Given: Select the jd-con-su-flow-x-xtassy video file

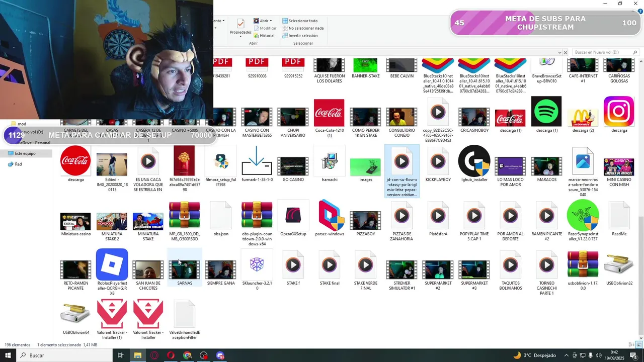Looking at the screenshot, I should click(x=401, y=171).
